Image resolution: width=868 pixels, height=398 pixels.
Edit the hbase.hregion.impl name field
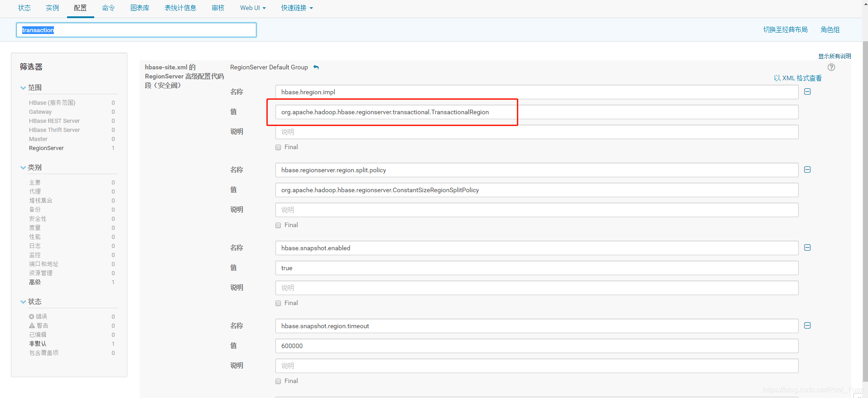click(x=537, y=92)
